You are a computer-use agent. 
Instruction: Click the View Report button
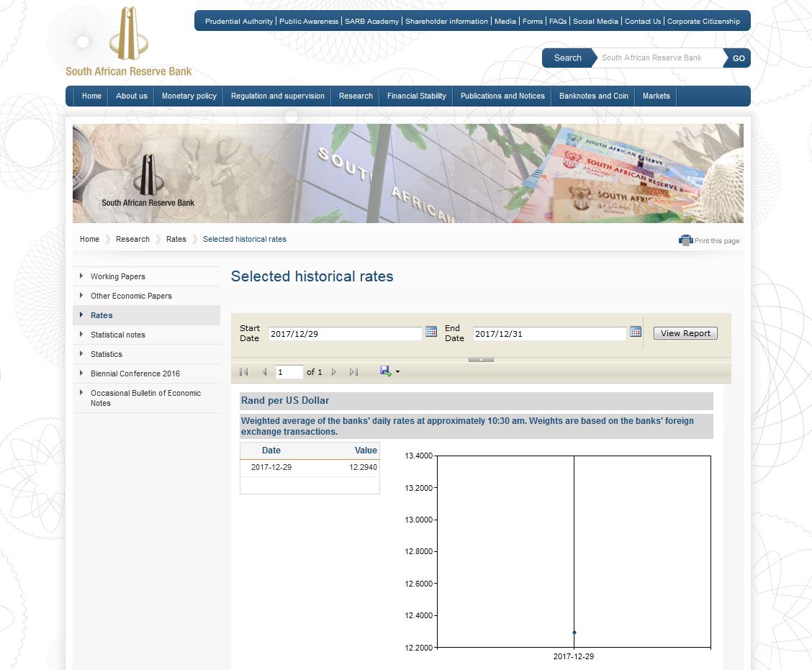[685, 333]
